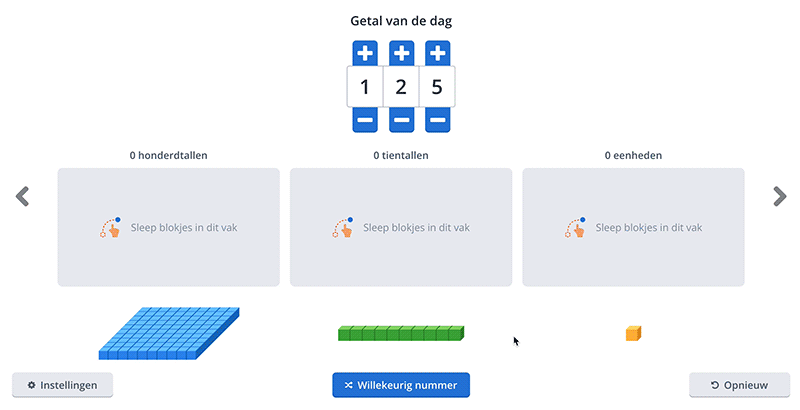Viewport: 800px width, 410px height.
Task: Go to next slide with right chevron
Action: (779, 196)
